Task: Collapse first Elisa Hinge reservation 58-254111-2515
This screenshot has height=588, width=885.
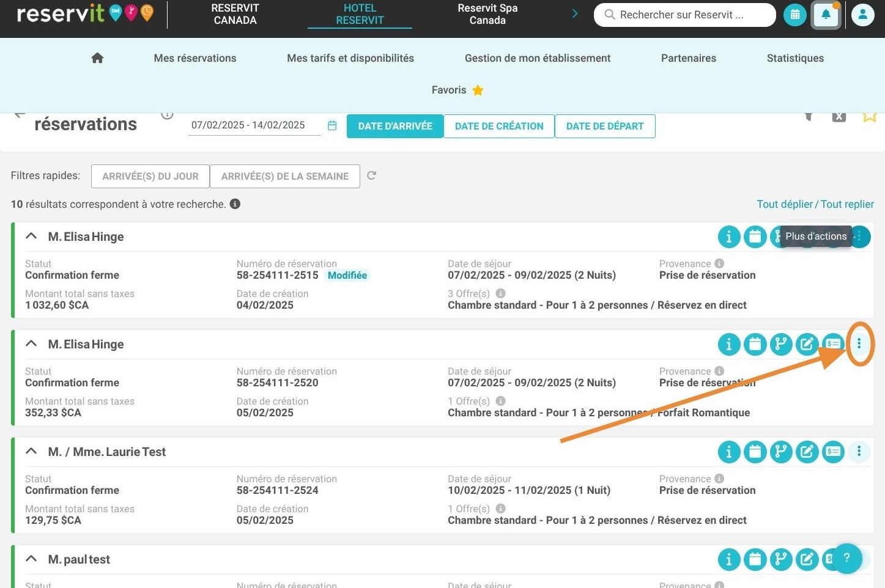Action: 31,236
